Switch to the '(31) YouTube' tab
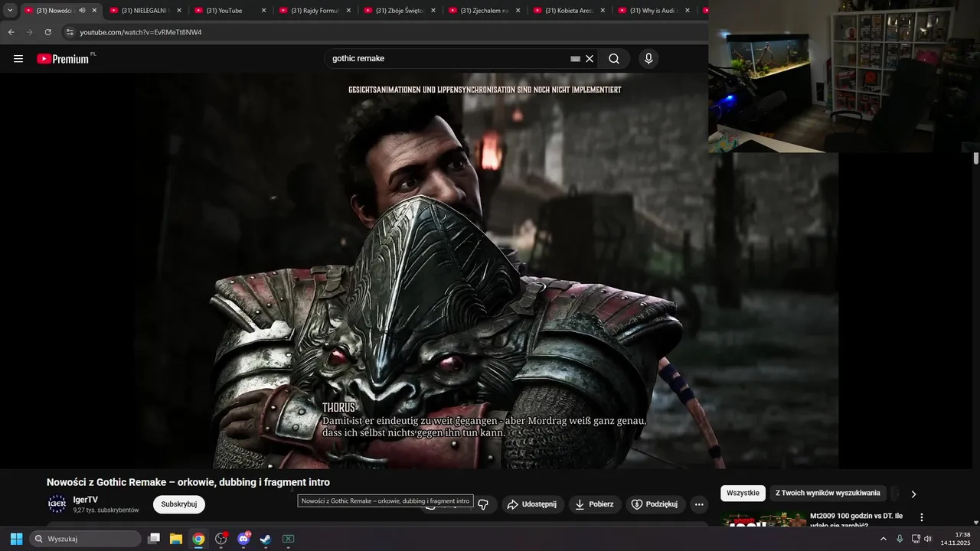980x551 pixels. (x=228, y=11)
